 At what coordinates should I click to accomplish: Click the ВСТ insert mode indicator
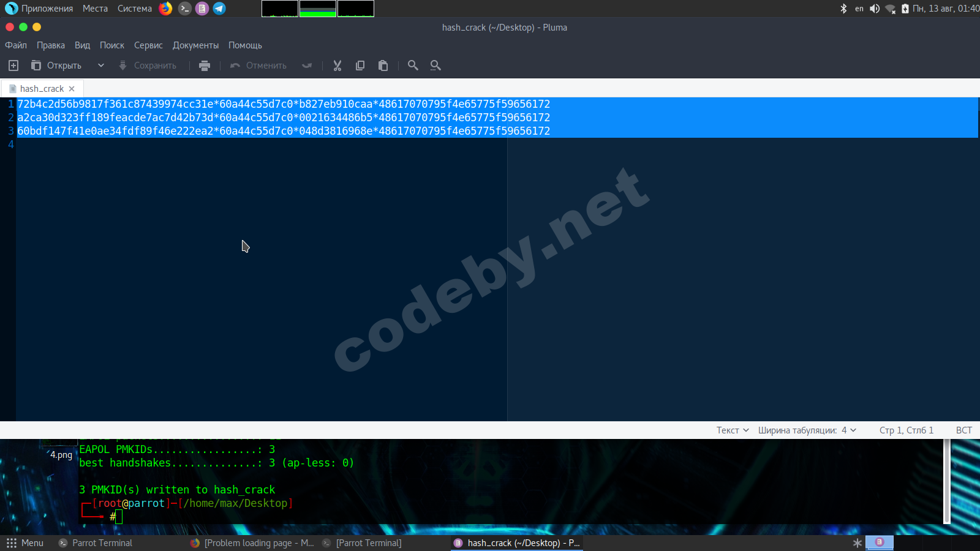[964, 430]
